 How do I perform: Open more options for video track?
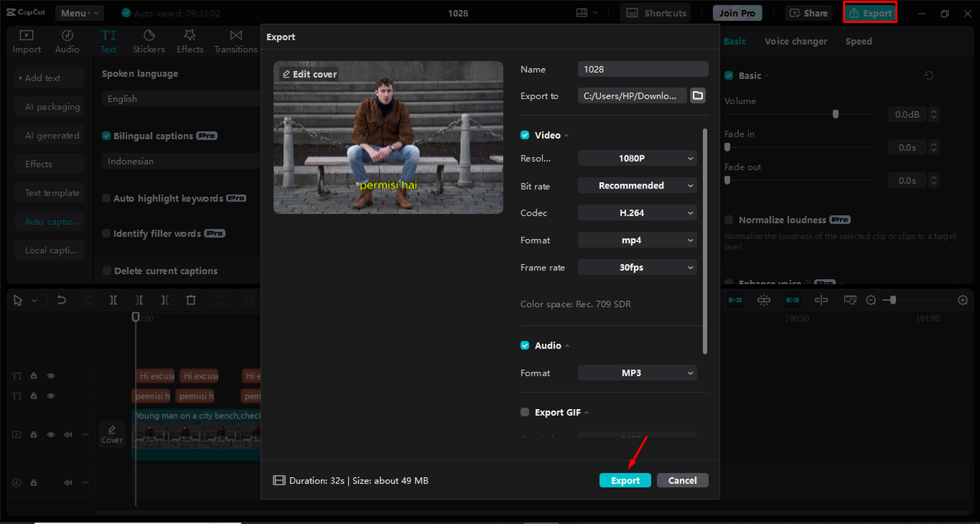pyautogui.click(x=85, y=434)
